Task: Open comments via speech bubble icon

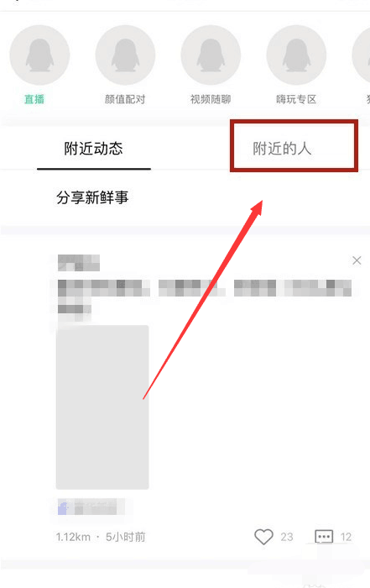Action: [324, 537]
